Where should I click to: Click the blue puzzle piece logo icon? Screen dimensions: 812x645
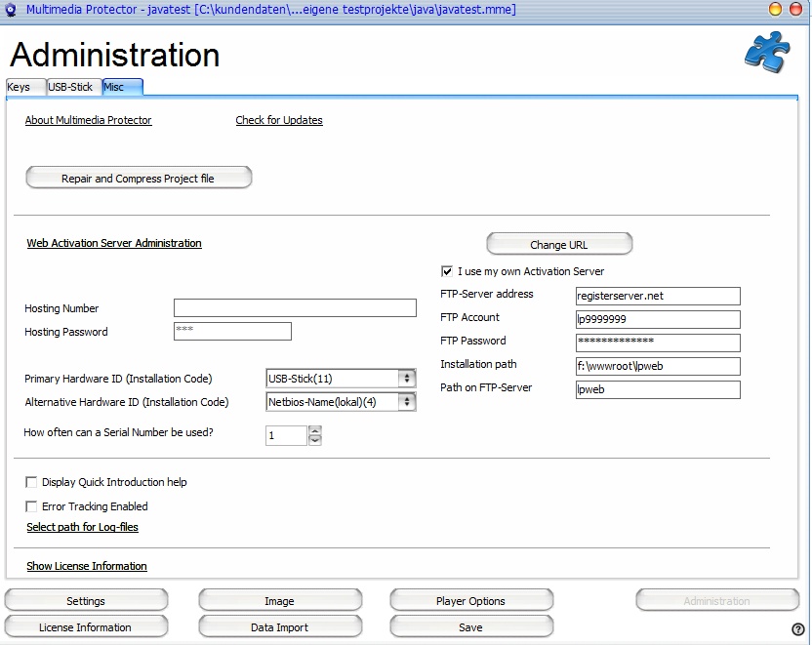[x=766, y=53]
